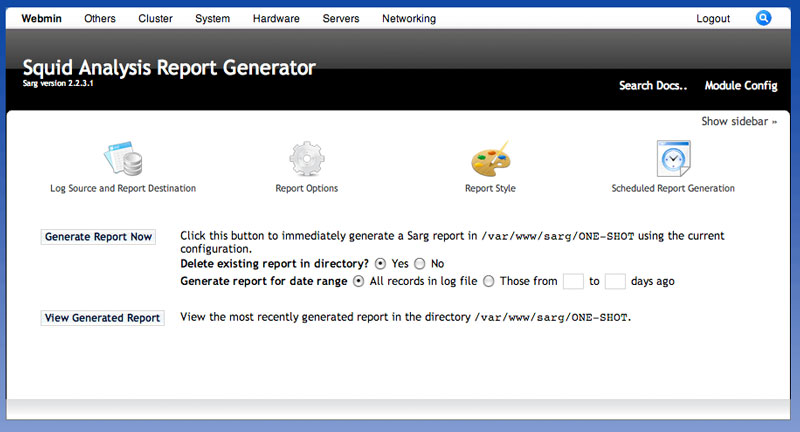800x432 pixels.
Task: Click the Report Options gear icon
Action: click(306, 160)
